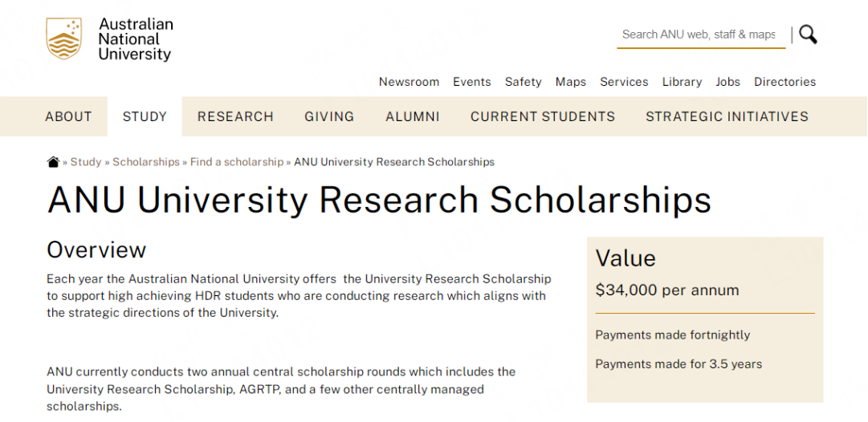Viewport: 868px width, 422px height.
Task: Open the Jobs link
Action: pos(727,82)
